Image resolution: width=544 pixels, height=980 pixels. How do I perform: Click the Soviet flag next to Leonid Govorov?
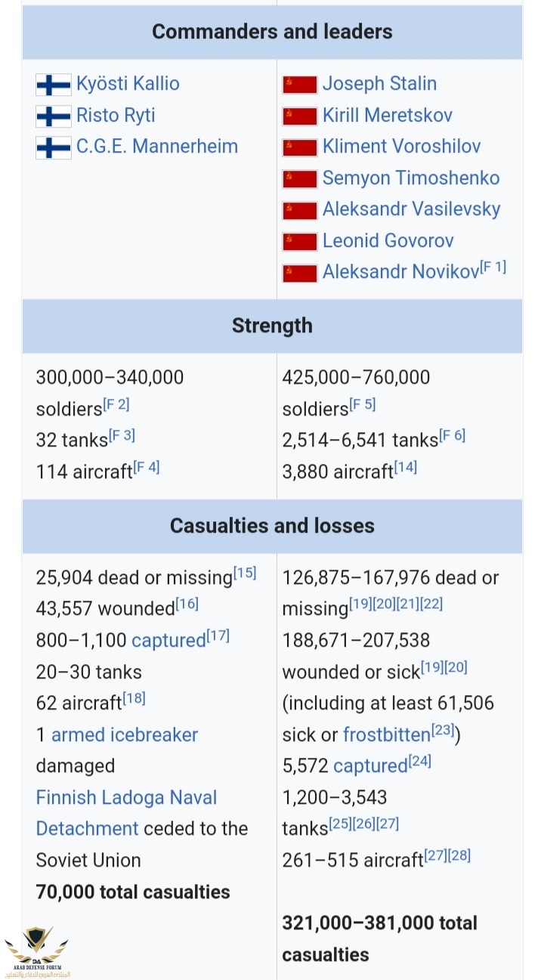[x=299, y=242]
